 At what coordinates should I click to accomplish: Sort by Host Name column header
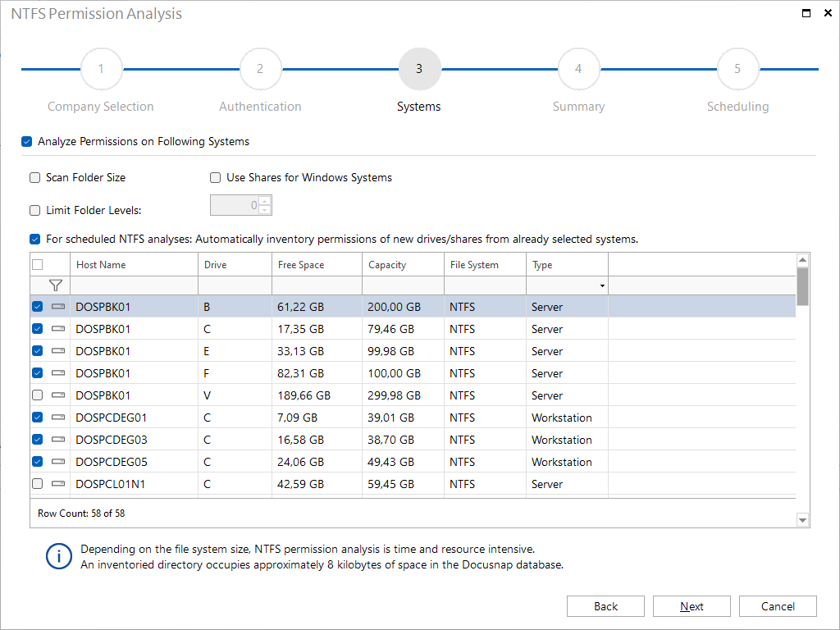point(134,265)
